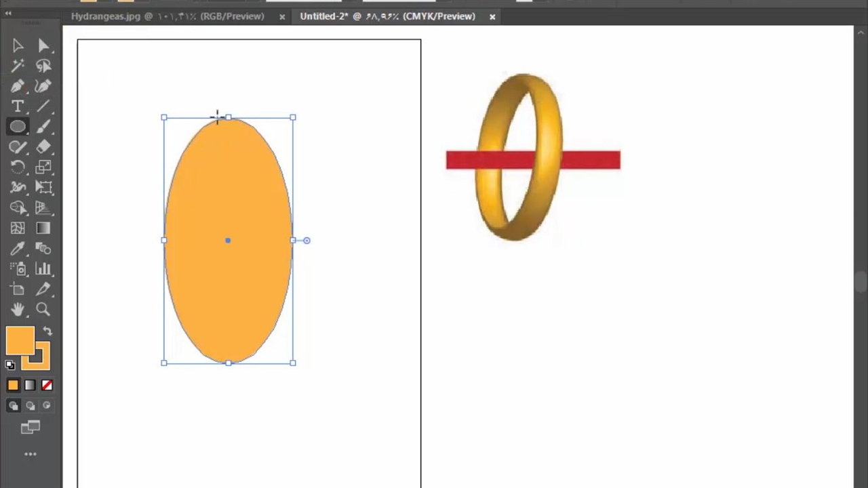Open the Change Screen Mode menu
Screen dimensions: 868x488
(x=31, y=427)
